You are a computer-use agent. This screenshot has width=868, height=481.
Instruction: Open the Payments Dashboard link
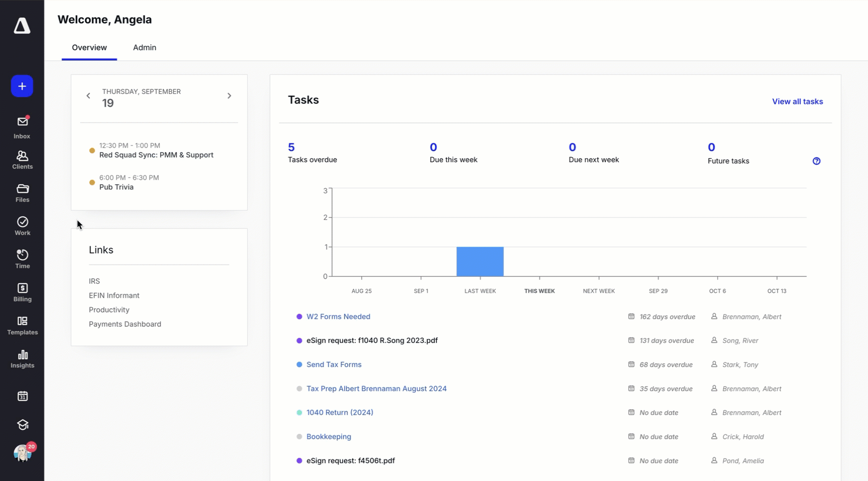(125, 324)
